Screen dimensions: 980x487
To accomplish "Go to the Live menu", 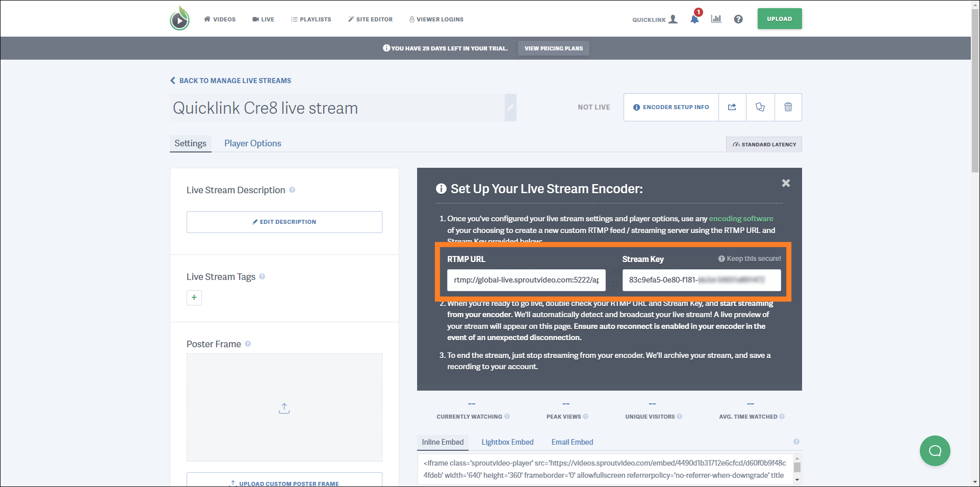I will [263, 19].
